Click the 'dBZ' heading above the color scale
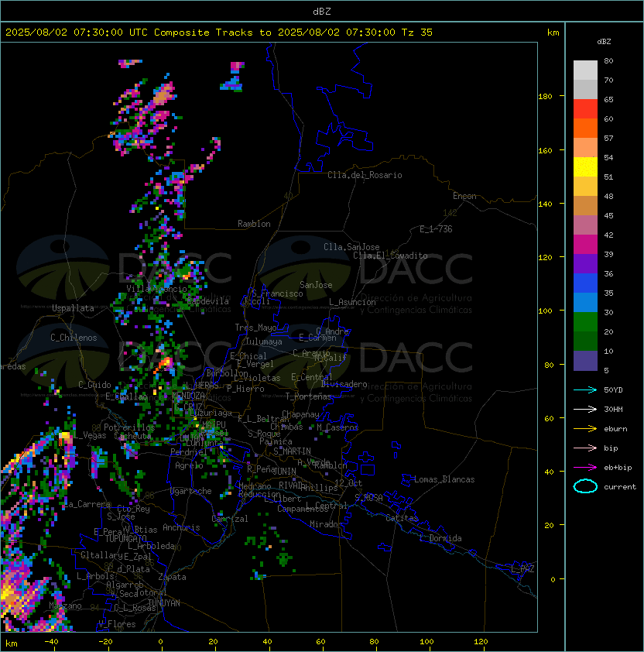The width and height of the screenshot is (644, 652). point(604,42)
